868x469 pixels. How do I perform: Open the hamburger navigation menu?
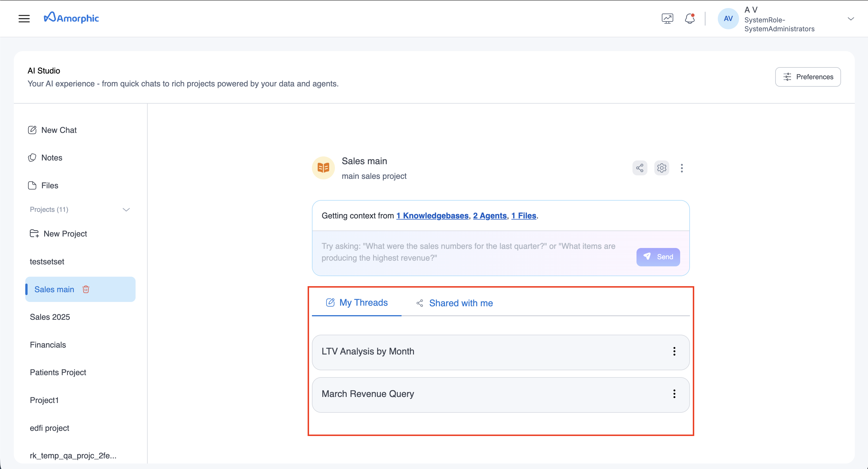[24, 19]
